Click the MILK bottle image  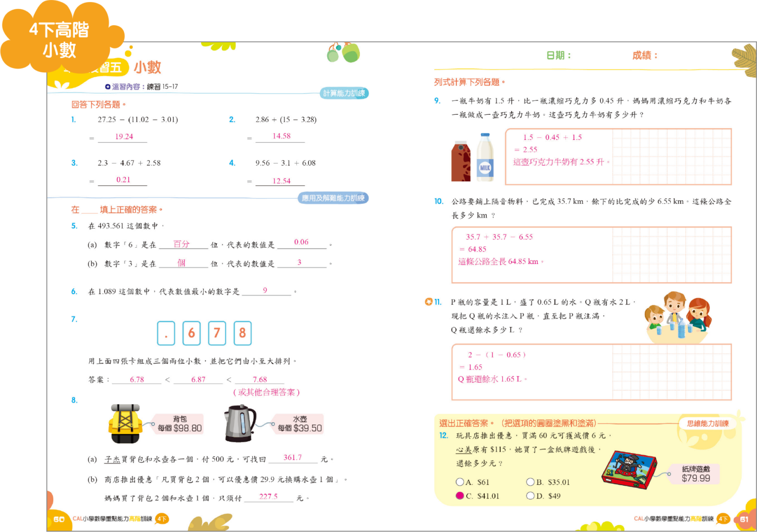(x=485, y=157)
